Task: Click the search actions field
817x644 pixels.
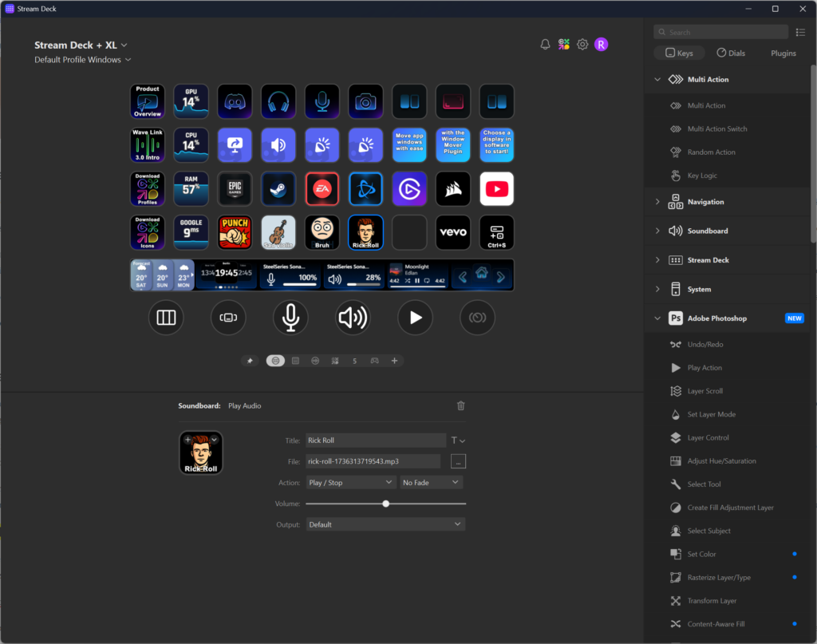Action: click(x=720, y=32)
